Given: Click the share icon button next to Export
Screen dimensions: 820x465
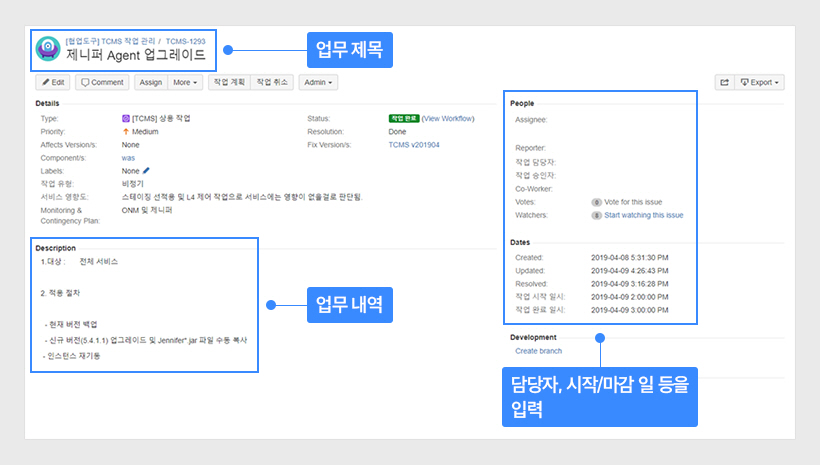Looking at the screenshot, I should [x=724, y=82].
